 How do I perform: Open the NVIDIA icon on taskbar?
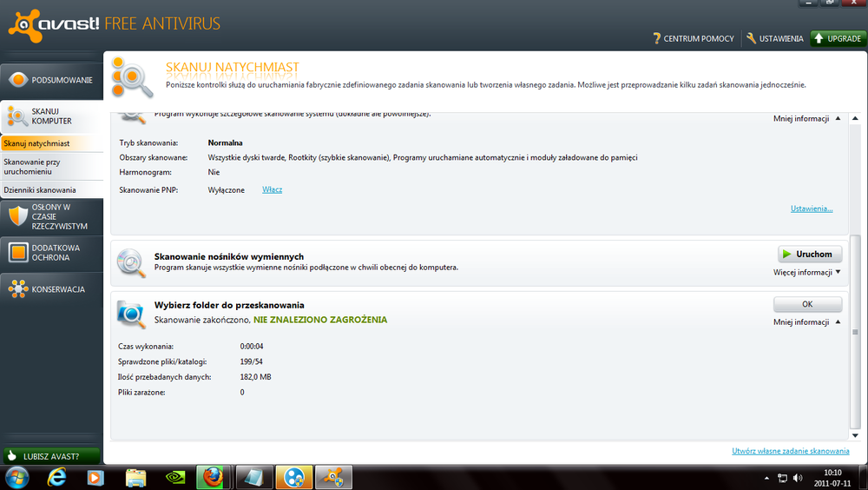175,477
